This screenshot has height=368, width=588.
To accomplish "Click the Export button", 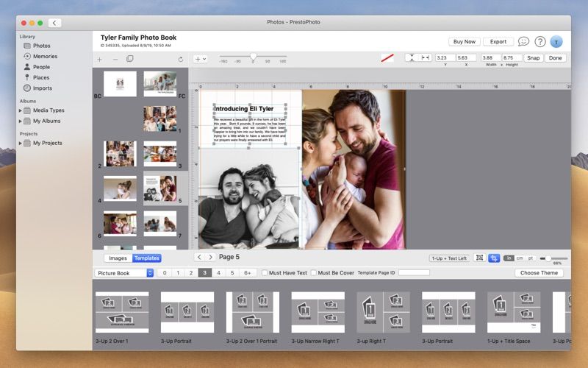I will (498, 42).
